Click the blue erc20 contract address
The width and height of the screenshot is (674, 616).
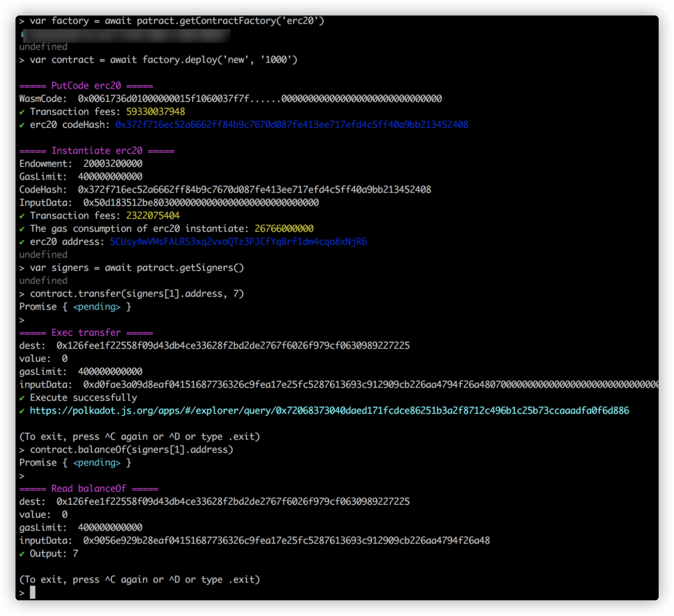coord(238,242)
